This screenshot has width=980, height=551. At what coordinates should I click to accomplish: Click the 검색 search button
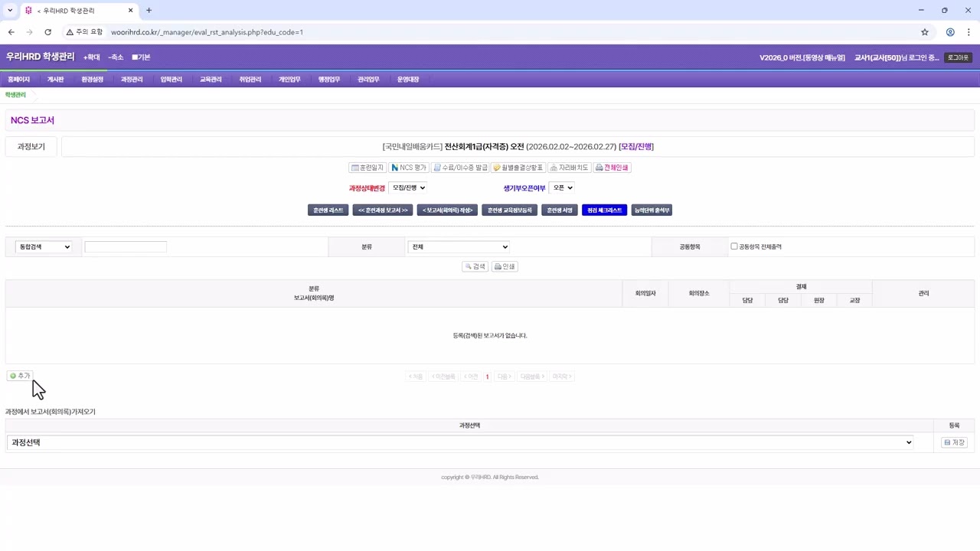[475, 266]
